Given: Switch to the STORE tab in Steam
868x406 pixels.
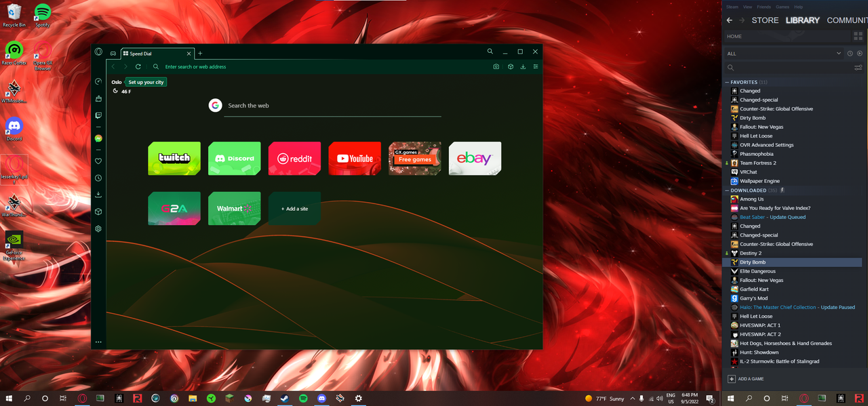Looking at the screenshot, I should (765, 20).
